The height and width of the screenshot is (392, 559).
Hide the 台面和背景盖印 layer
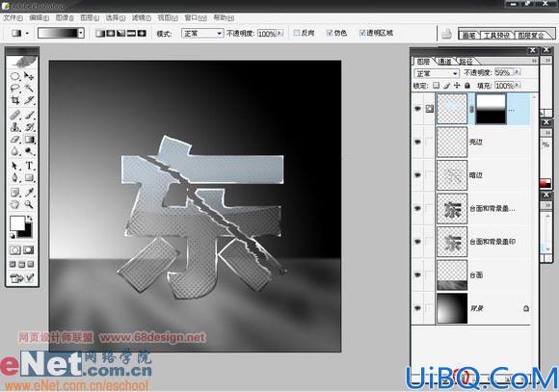(418, 242)
